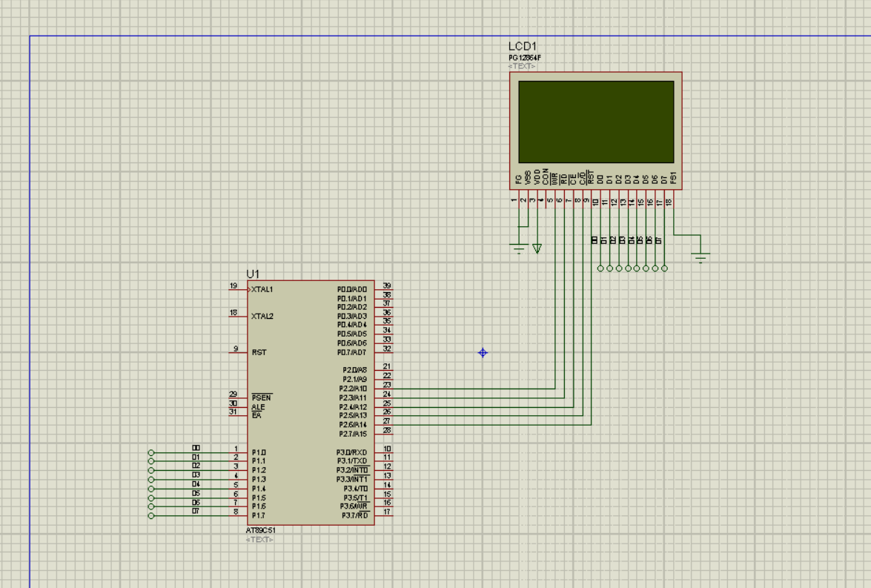Click the P3.0/RXD pin label
Image resolution: width=871 pixels, height=588 pixels.
[351, 452]
